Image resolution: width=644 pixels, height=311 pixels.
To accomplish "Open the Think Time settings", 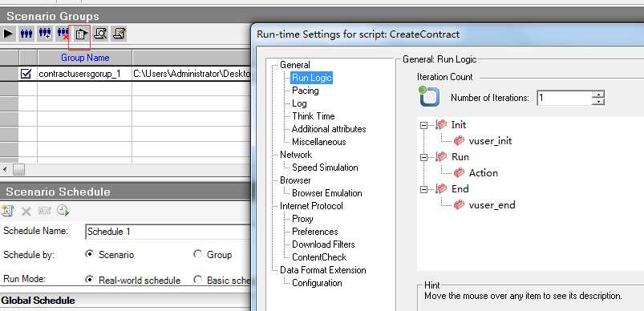I will 314,116.
